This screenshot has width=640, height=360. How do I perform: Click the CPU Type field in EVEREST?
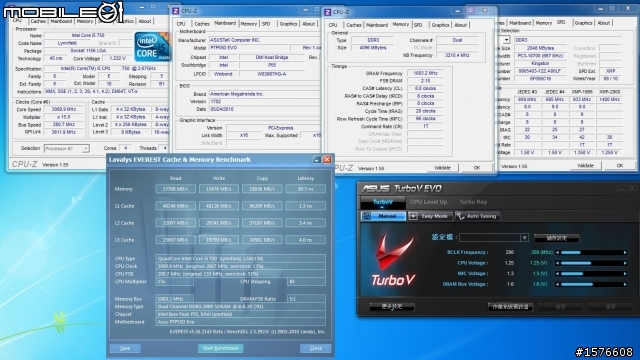pos(240,258)
